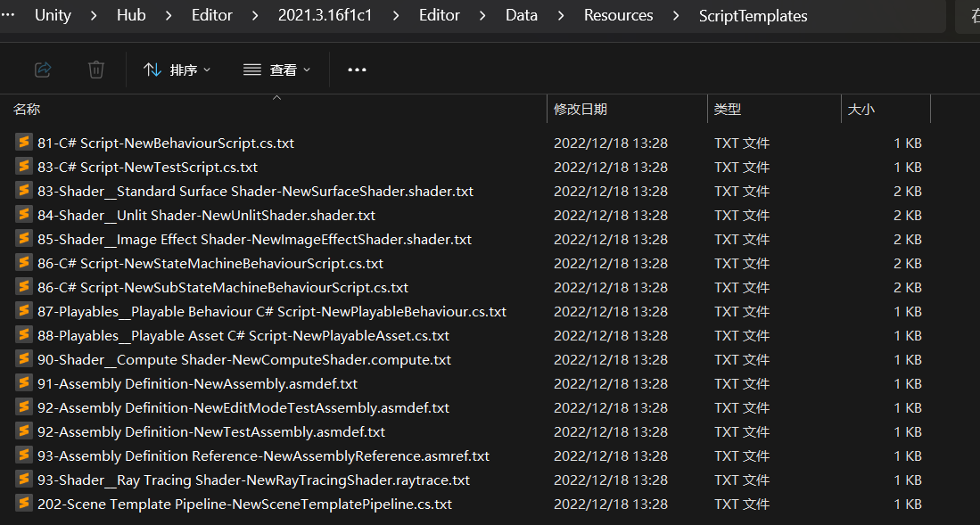
Task: Select 86-C# Script-NewSubStateMachineBehaviourScript.cs.txt name
Action: (x=223, y=288)
